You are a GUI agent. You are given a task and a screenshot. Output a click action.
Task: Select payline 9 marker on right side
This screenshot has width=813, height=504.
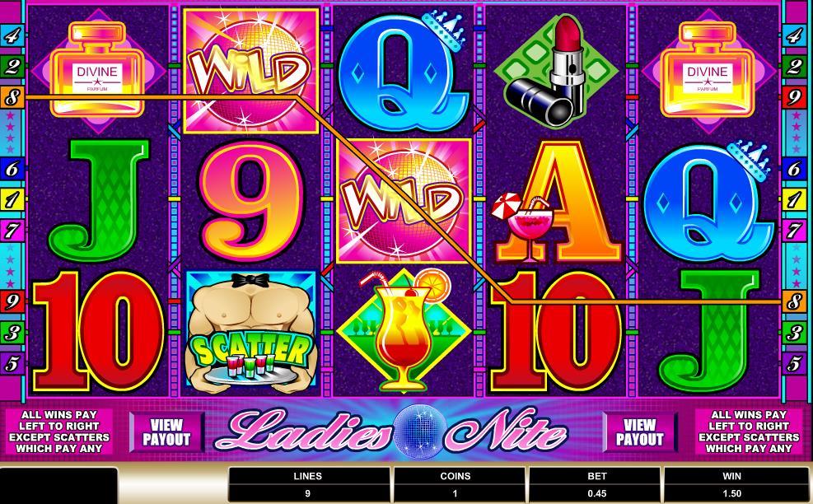794,97
